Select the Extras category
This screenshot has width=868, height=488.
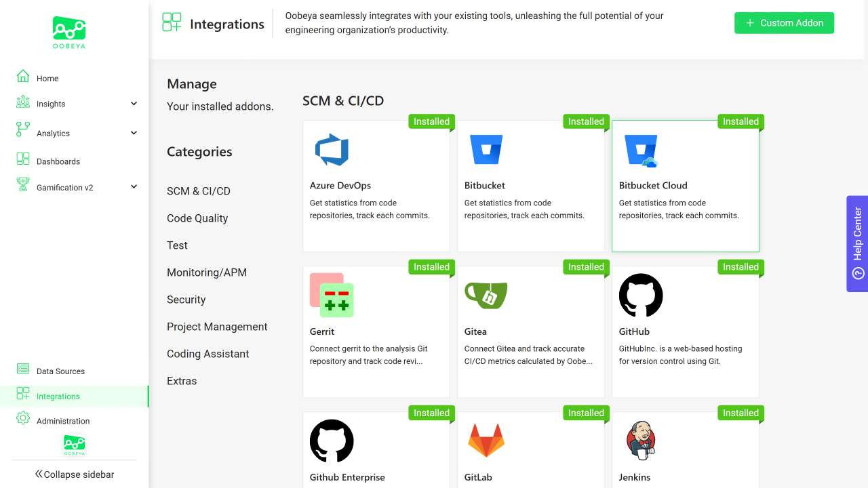[182, 381]
